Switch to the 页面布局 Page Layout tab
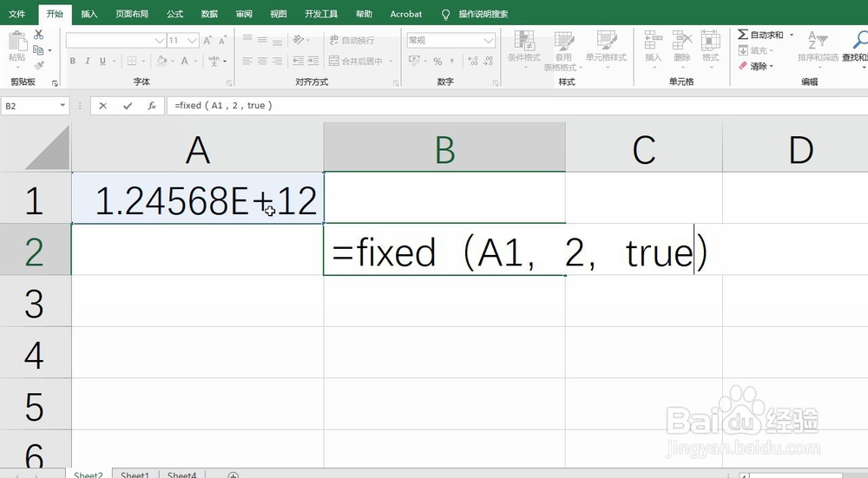Image resolution: width=868 pixels, height=478 pixels. [x=132, y=14]
